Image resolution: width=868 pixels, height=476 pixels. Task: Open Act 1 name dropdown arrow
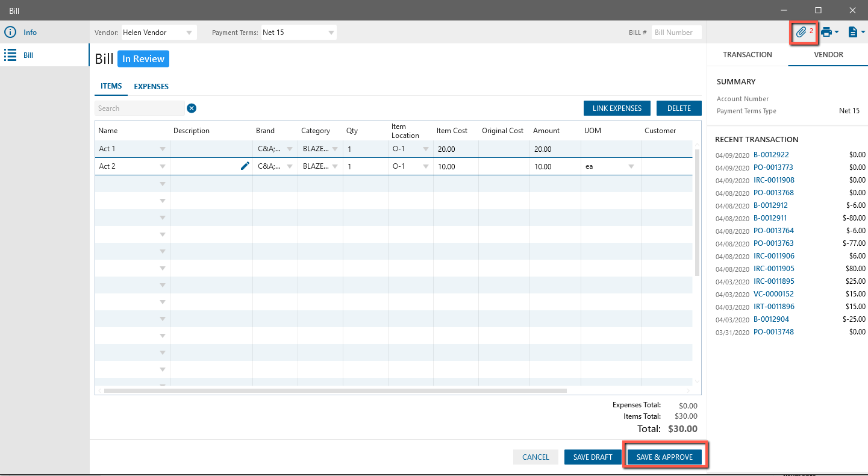click(162, 149)
